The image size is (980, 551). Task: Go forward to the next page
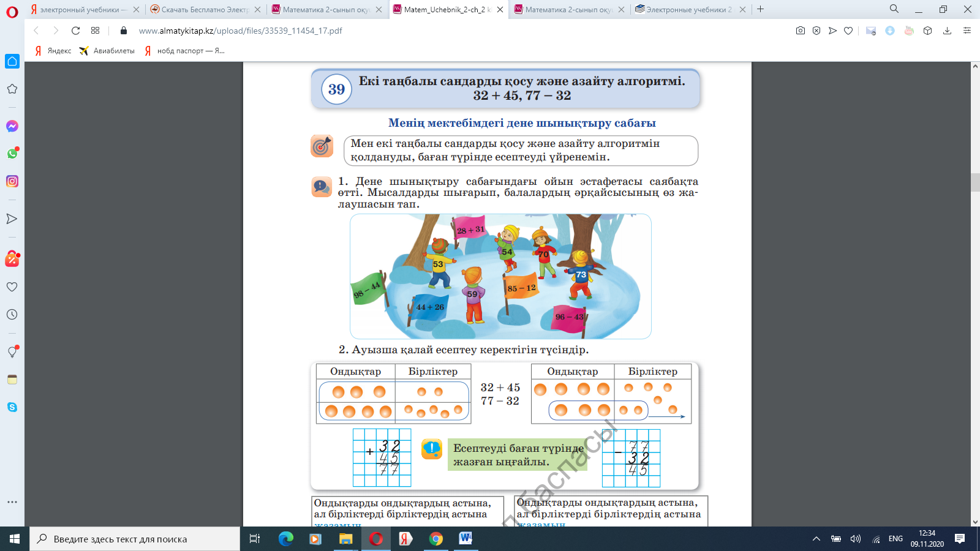point(56,31)
